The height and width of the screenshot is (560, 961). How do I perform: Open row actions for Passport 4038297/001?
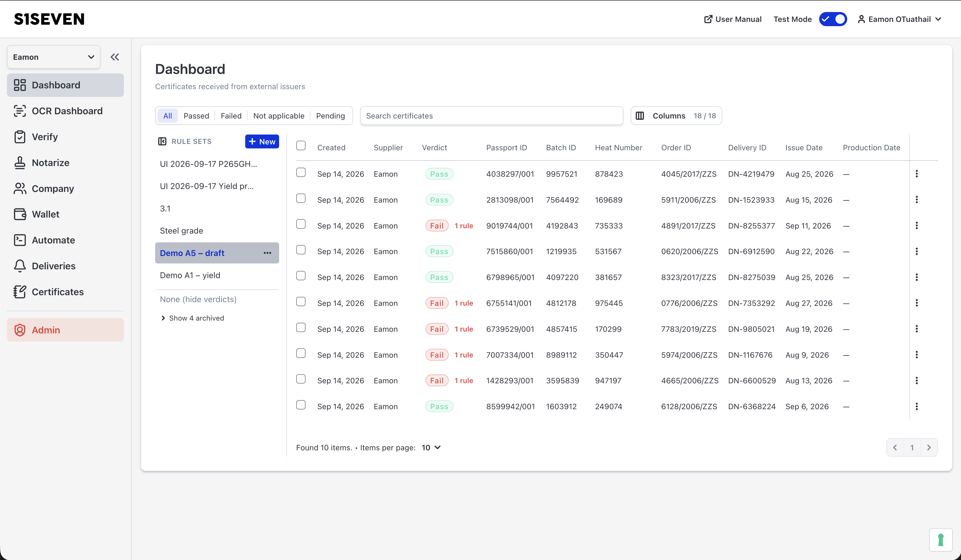pyautogui.click(x=917, y=174)
